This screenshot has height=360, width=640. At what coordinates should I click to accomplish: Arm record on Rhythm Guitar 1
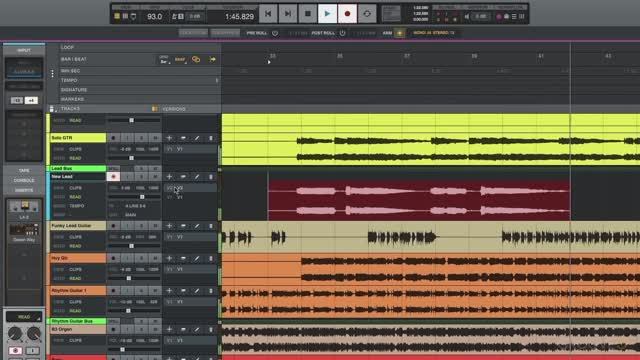113,291
